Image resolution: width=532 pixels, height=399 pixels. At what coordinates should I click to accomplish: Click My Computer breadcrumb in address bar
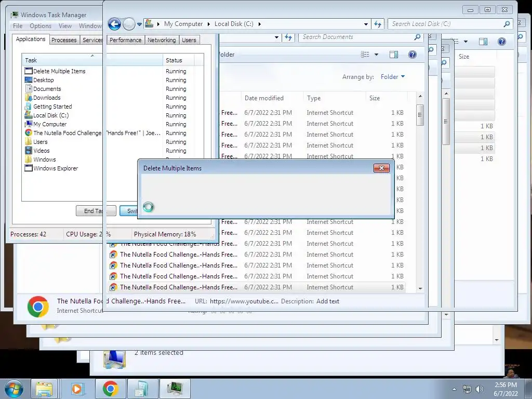[x=183, y=24]
